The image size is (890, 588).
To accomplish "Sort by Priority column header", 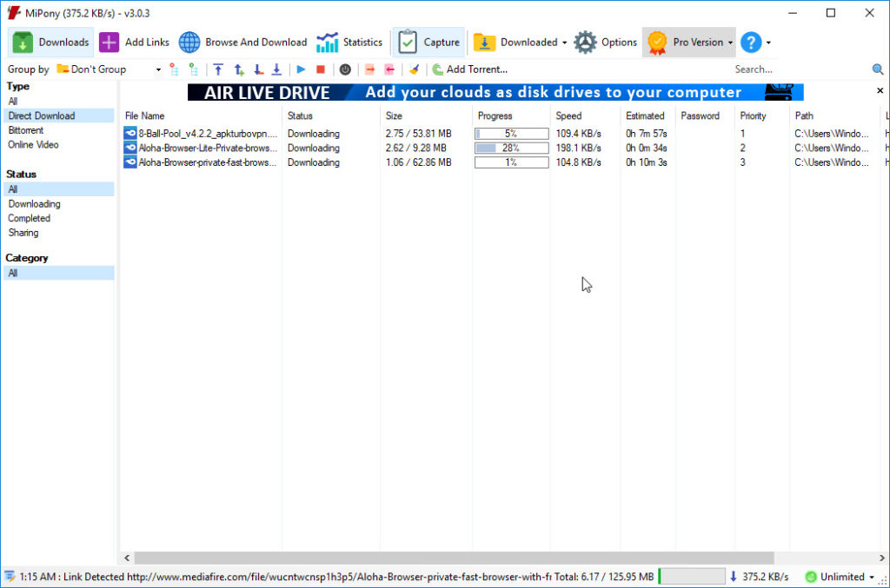I will point(762,116).
